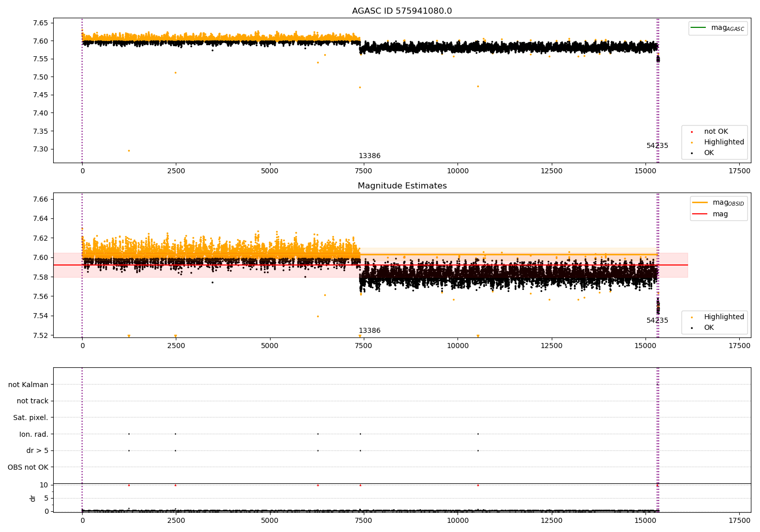Screen dimensions: 760x532
Task: Click the 'Sat. pixel.' row label
Action: point(30,418)
